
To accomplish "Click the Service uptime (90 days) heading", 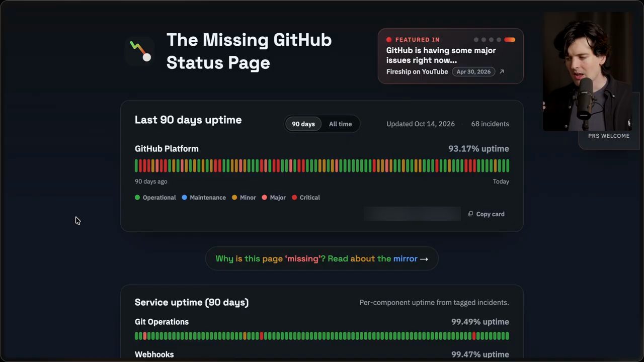I will (192, 302).
